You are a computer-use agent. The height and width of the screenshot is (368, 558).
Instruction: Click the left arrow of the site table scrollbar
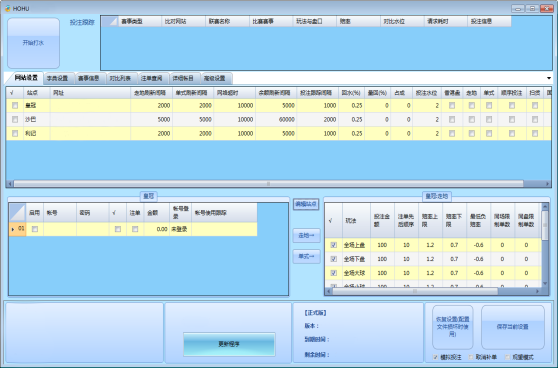[10, 184]
